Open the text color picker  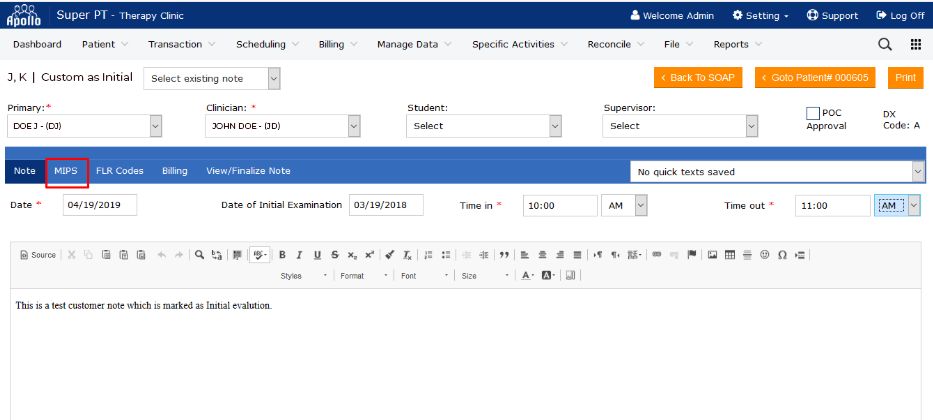point(527,276)
